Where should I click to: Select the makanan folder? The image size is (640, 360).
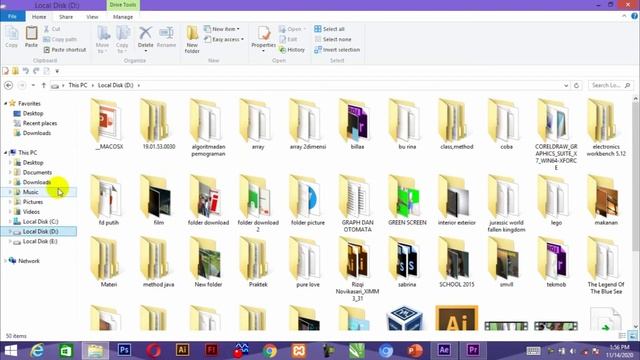(606, 201)
